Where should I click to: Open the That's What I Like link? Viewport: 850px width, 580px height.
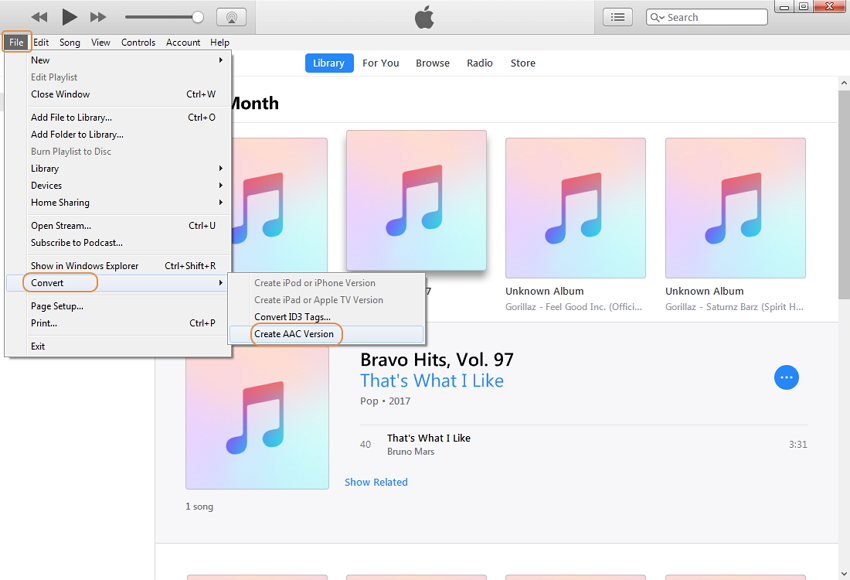431,381
